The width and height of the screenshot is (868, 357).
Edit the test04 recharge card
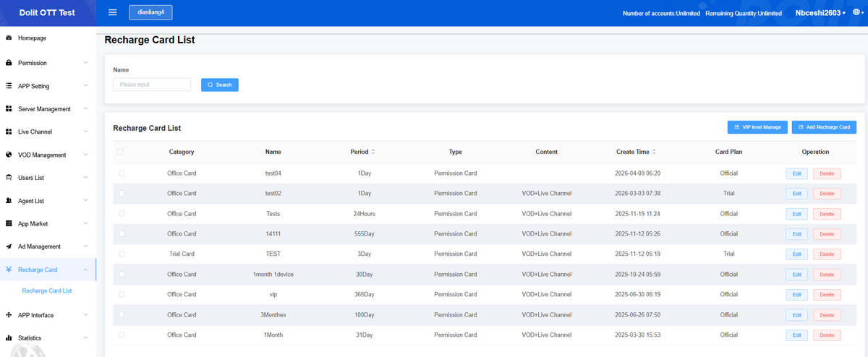[796, 173]
